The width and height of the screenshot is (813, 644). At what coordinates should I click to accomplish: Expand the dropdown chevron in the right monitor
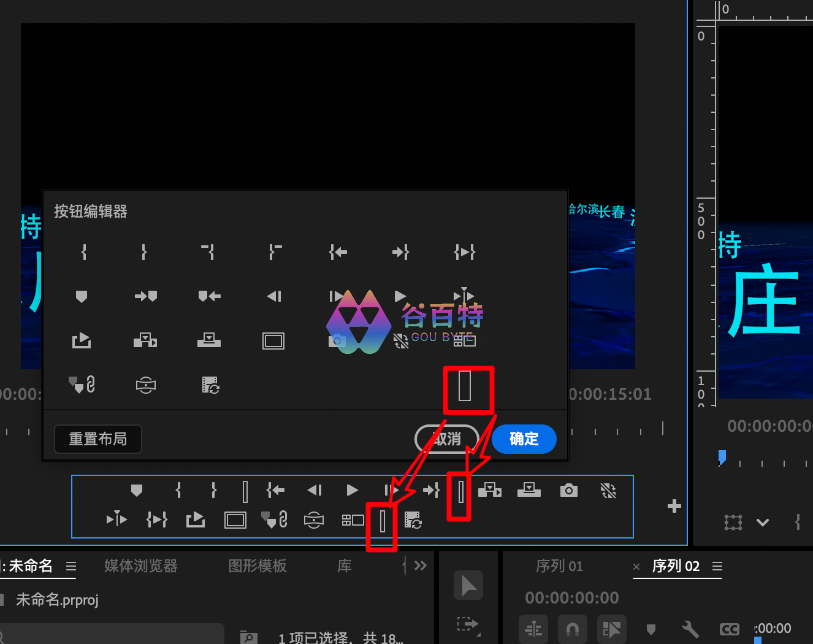click(x=762, y=523)
